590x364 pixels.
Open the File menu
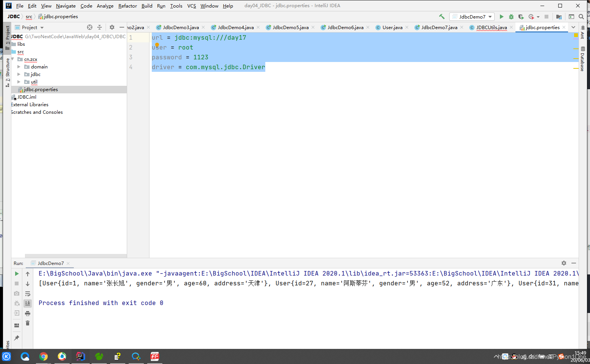click(20, 6)
